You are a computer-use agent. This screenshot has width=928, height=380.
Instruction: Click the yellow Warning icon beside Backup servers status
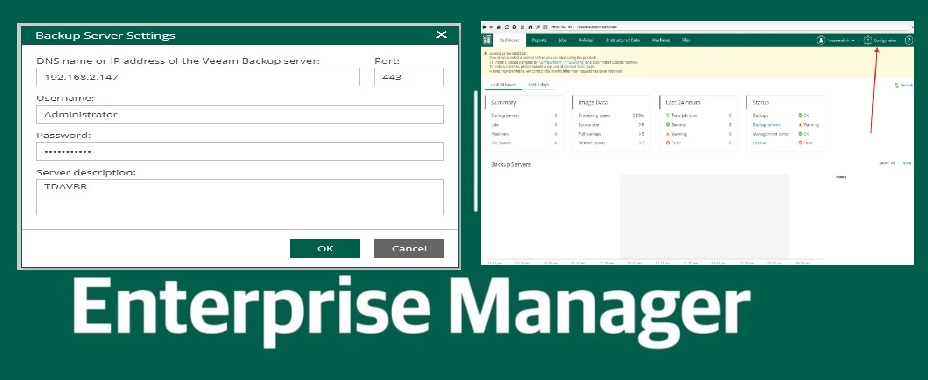coord(800,125)
